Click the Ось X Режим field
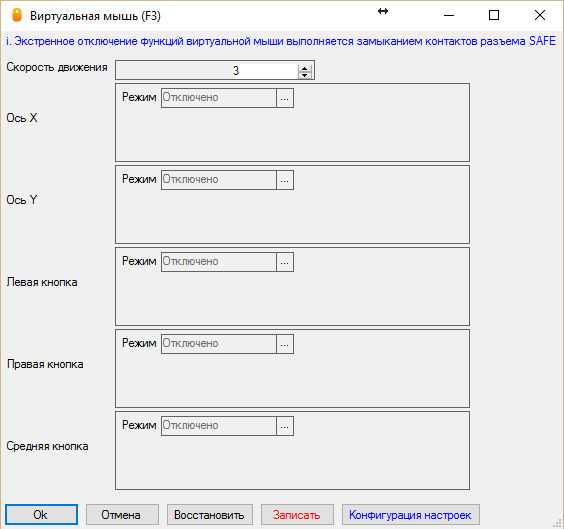The height and width of the screenshot is (529, 564). 219,98
